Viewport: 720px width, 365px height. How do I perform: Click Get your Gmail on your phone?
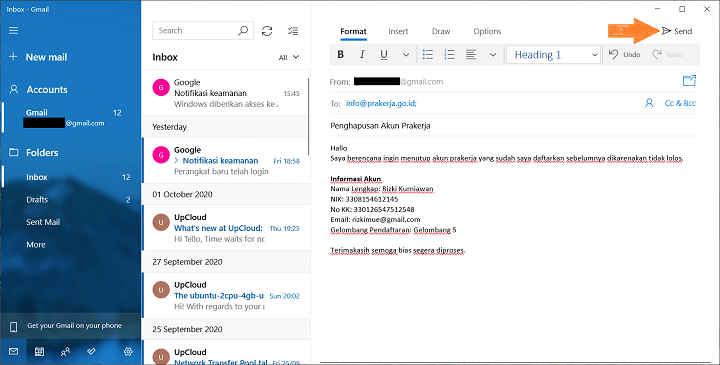coord(70,326)
